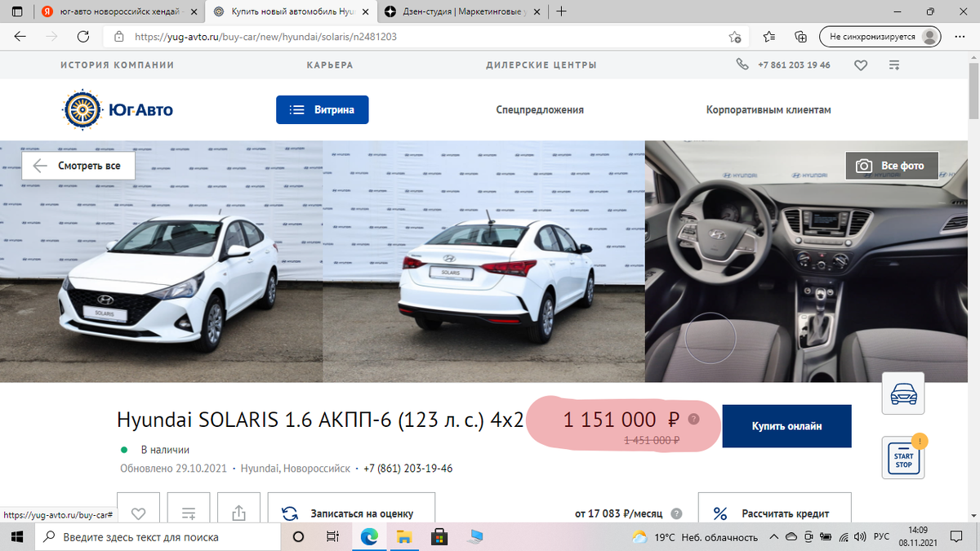This screenshot has height=551, width=980.
Task: Open the share icon below the car title
Action: [x=238, y=511]
